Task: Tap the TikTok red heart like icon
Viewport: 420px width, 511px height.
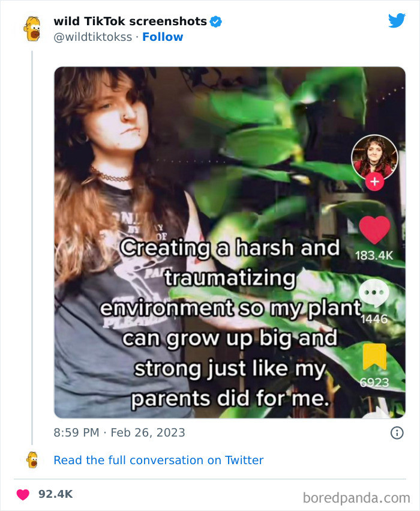Action: [x=374, y=230]
